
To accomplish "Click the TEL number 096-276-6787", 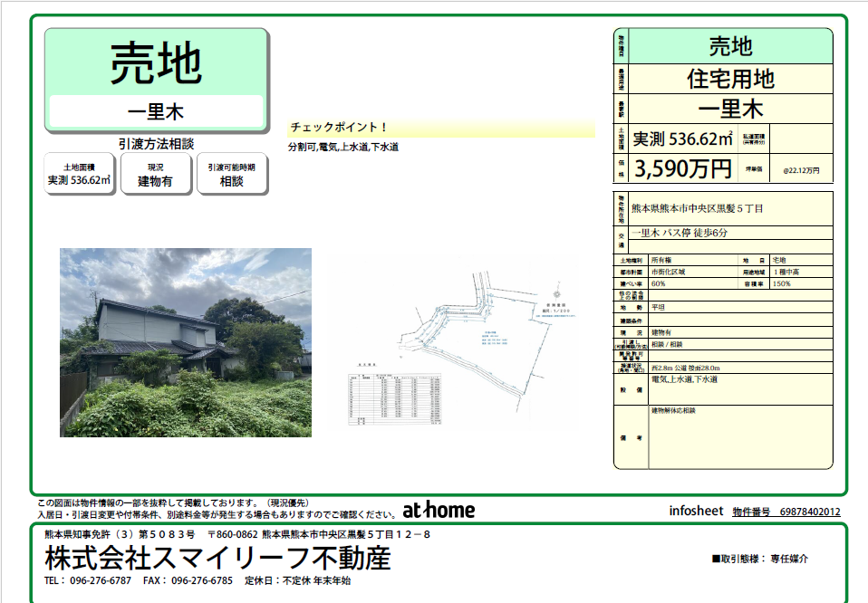I will 100,580.
